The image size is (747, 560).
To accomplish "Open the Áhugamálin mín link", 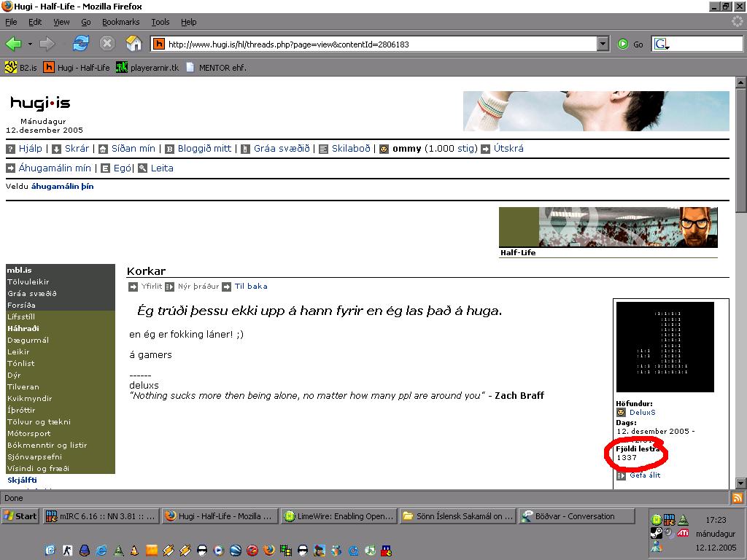I will (x=54, y=168).
